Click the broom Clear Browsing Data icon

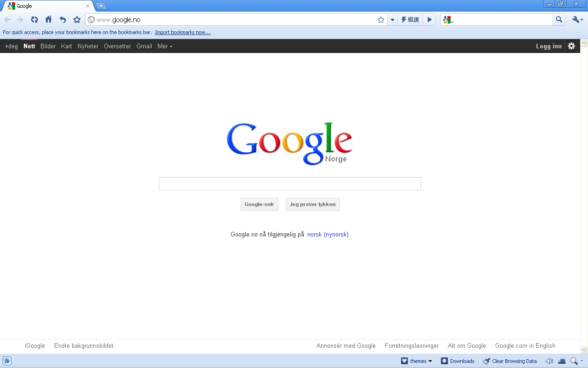(486, 361)
